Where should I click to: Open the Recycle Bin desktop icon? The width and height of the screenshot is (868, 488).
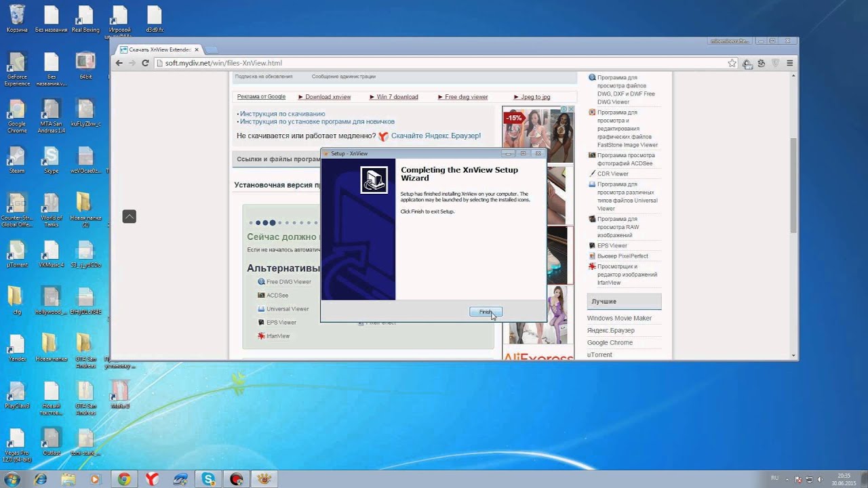(x=17, y=19)
